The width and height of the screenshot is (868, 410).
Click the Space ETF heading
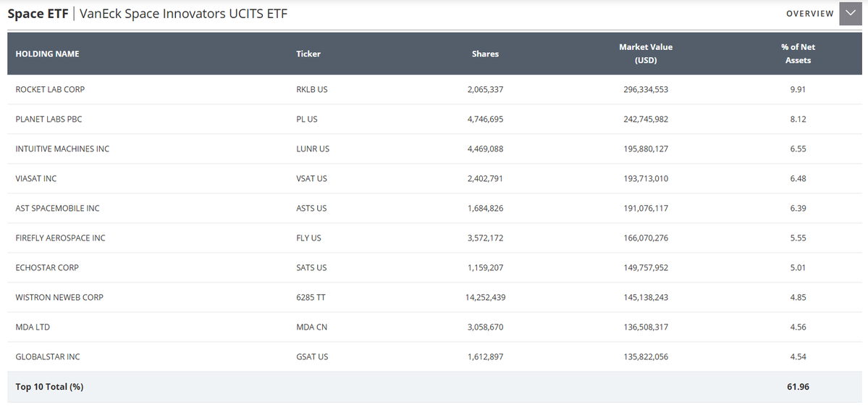(x=38, y=14)
